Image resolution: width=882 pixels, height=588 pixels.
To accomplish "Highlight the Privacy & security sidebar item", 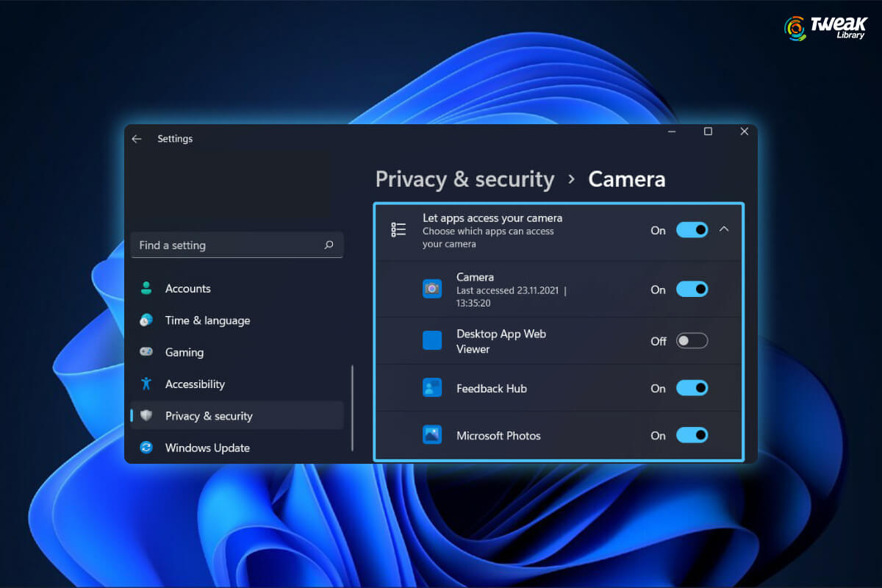I will [211, 415].
